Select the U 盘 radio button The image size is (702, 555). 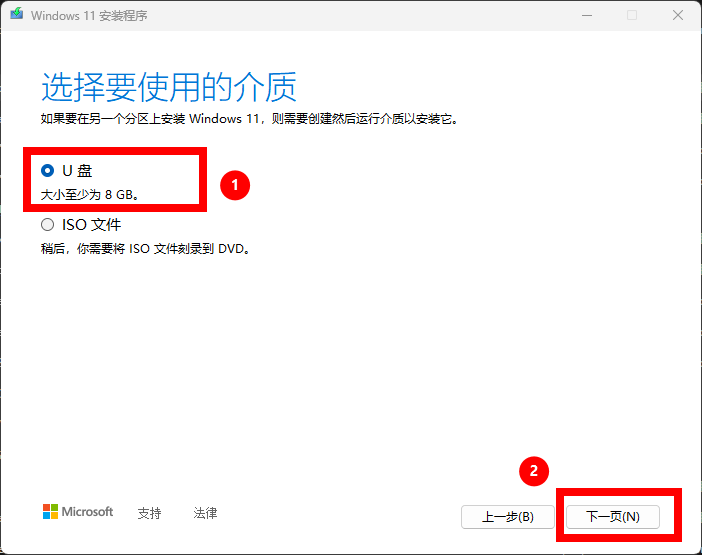(48, 171)
